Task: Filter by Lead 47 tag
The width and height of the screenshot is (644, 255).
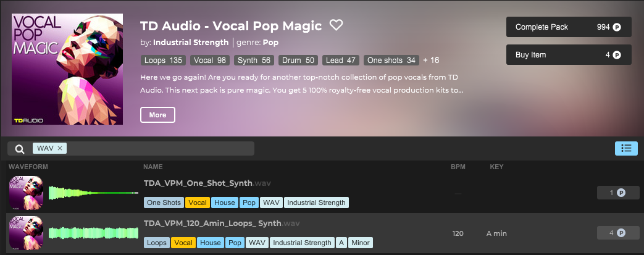Action: tap(340, 61)
